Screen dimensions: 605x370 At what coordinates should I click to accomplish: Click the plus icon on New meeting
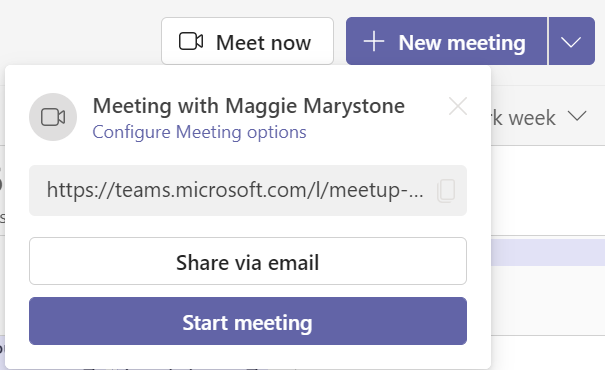(374, 42)
